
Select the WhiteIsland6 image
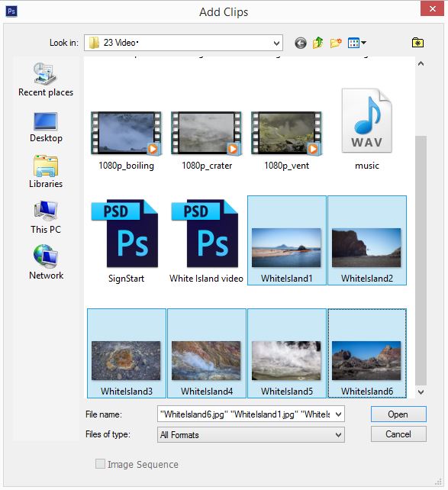pyautogui.click(x=367, y=353)
